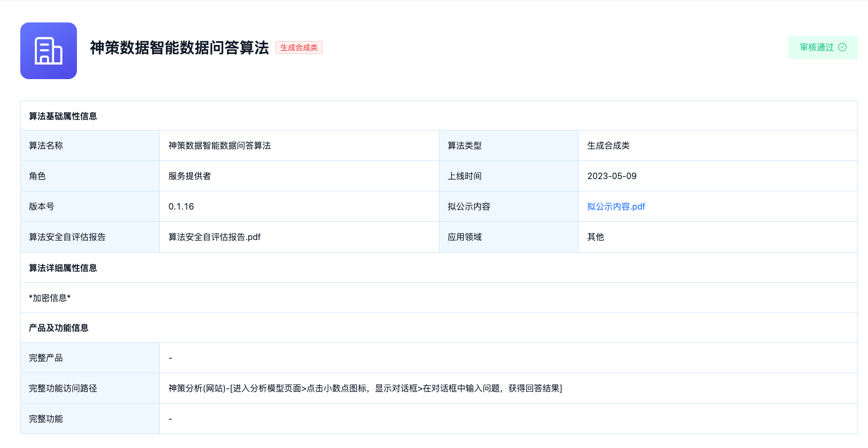Screen dimensions: 868x448
Task: Click the 算法名称 label cell
Action: click(x=90, y=145)
